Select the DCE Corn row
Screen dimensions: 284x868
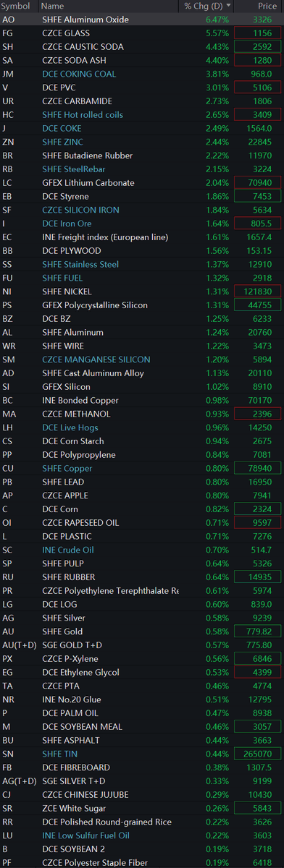[142, 509]
